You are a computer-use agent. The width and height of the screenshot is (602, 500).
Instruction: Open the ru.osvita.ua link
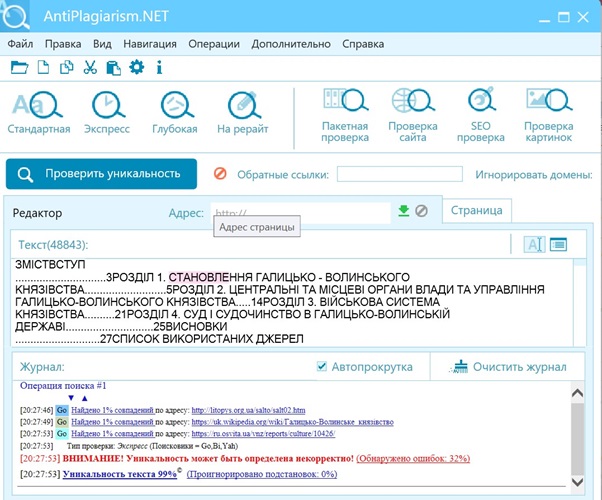coord(263,434)
